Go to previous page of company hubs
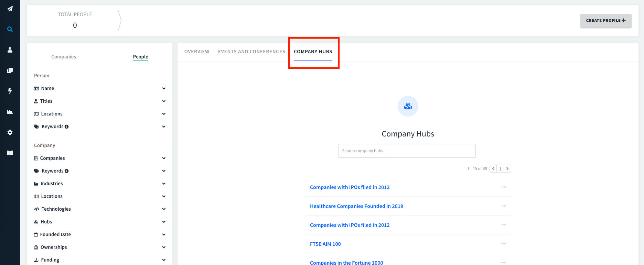The height and width of the screenshot is (265, 644). (x=493, y=168)
